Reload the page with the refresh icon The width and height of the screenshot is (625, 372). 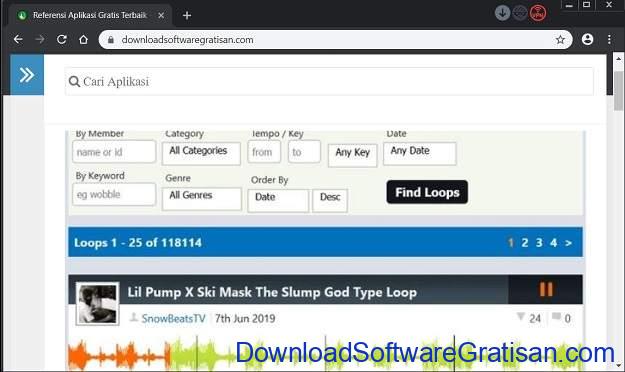[x=61, y=39]
